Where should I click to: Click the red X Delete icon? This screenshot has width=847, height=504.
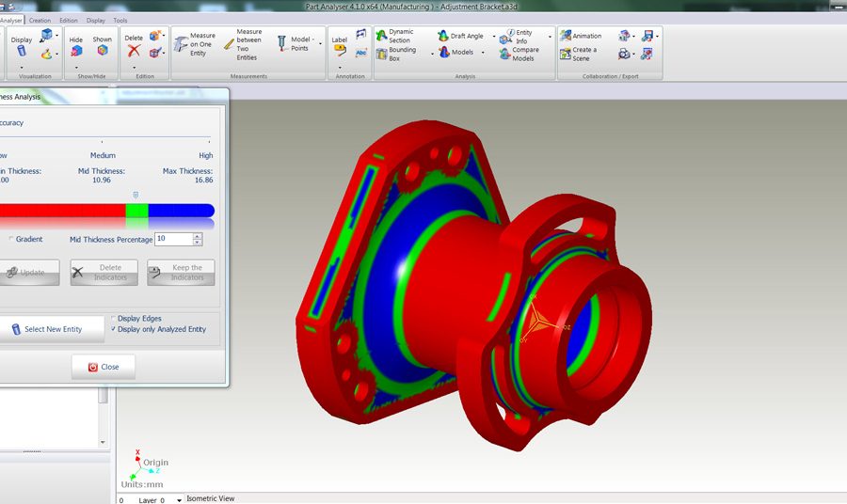point(134,51)
